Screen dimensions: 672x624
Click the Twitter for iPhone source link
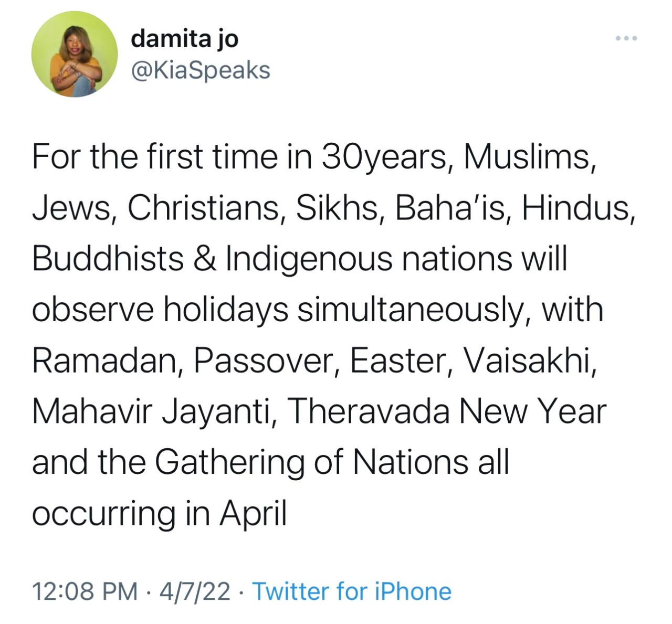[x=352, y=591]
